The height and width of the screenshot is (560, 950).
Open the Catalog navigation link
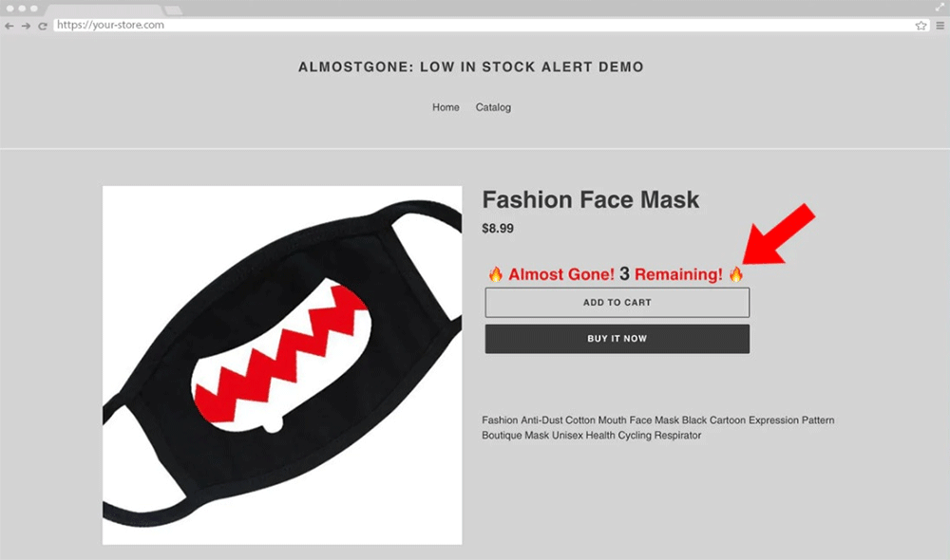(x=493, y=107)
